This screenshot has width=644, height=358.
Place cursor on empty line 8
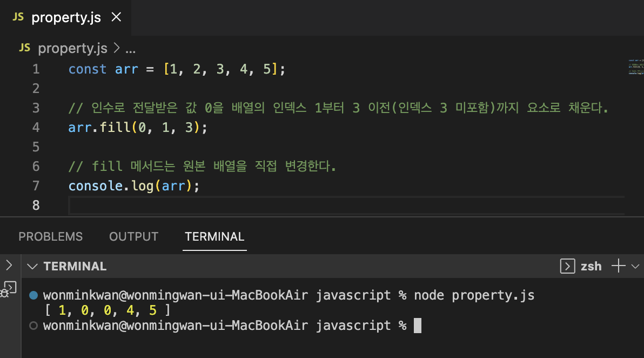click(x=347, y=205)
